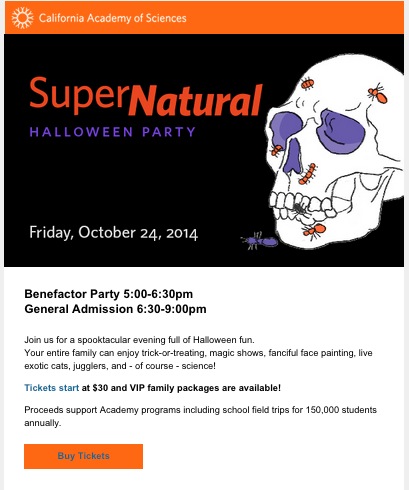Click the black spider on the teeth

[300, 209]
